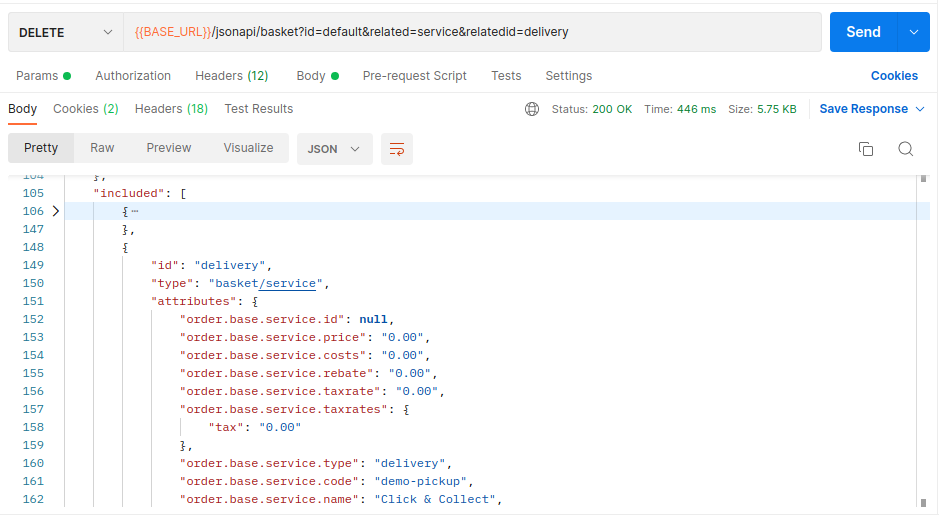Click the globe network information icon
This screenshot has width=939, height=517.
pyautogui.click(x=532, y=109)
